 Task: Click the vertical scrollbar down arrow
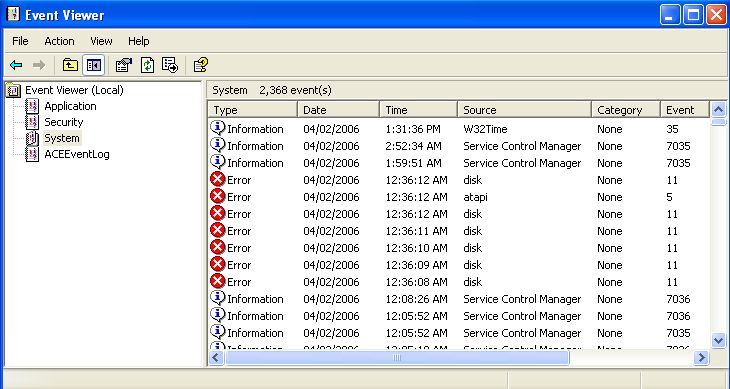click(718, 341)
